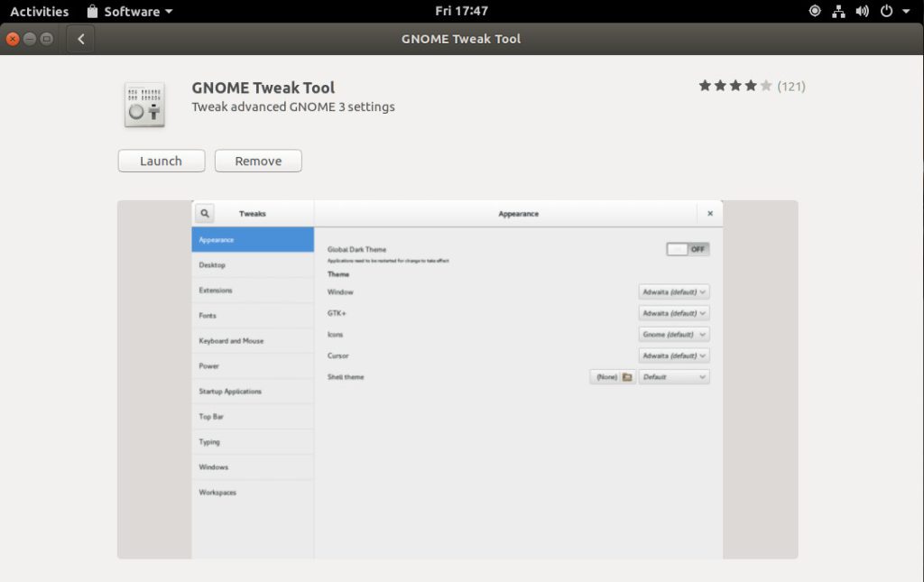This screenshot has width=924, height=582.
Task: Open the Software application menu
Action: click(129, 12)
